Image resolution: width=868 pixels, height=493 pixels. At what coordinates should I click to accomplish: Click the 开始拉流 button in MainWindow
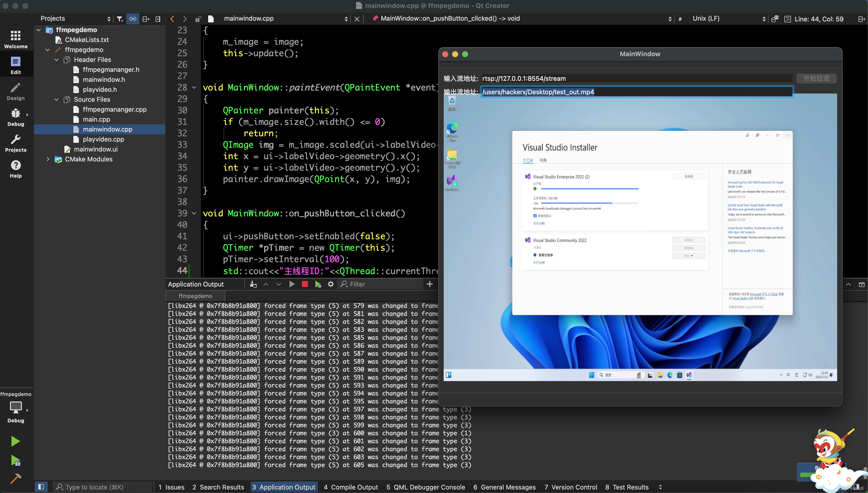tap(817, 78)
